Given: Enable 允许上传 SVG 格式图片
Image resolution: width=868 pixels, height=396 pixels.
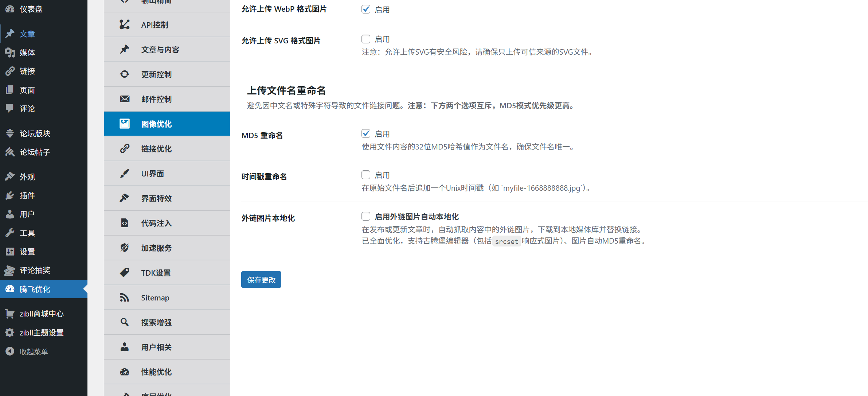Looking at the screenshot, I should point(365,39).
